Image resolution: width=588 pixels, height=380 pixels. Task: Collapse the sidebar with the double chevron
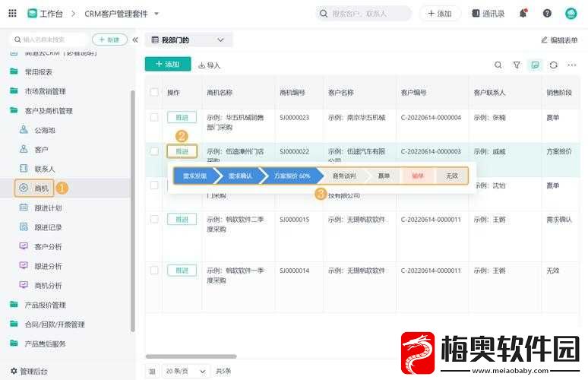point(135,40)
